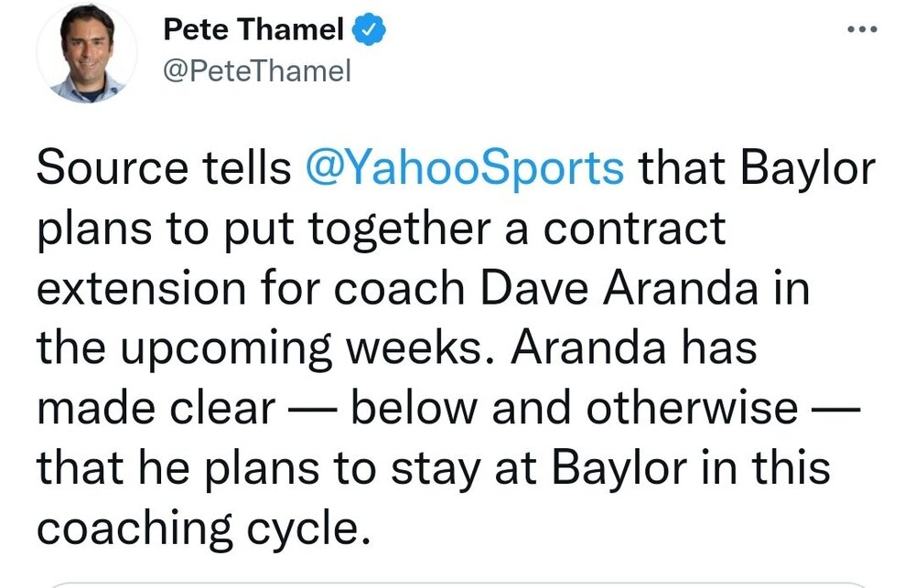Click the Pete Thamel display name

coord(253,31)
